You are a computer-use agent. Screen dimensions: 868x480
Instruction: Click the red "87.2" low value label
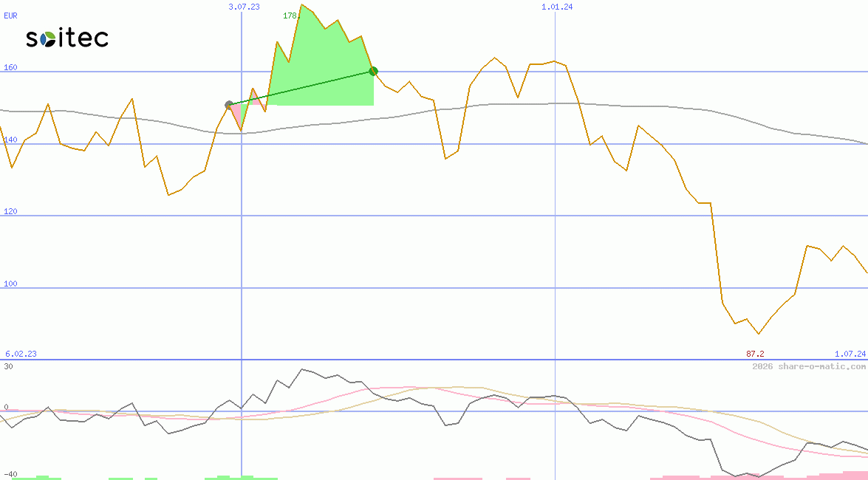[754, 353]
